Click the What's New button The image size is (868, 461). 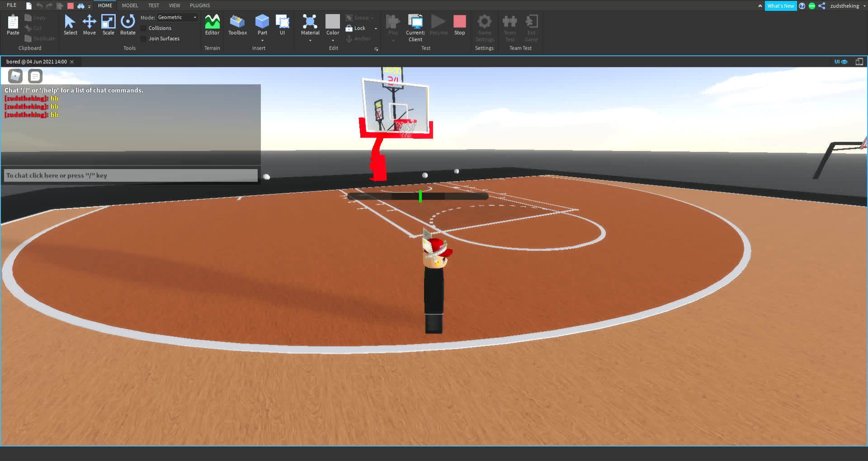click(781, 5)
